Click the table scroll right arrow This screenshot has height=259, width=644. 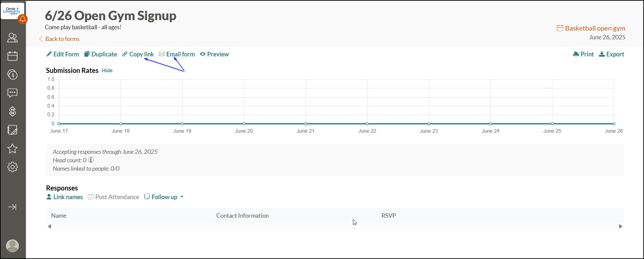coord(620,226)
